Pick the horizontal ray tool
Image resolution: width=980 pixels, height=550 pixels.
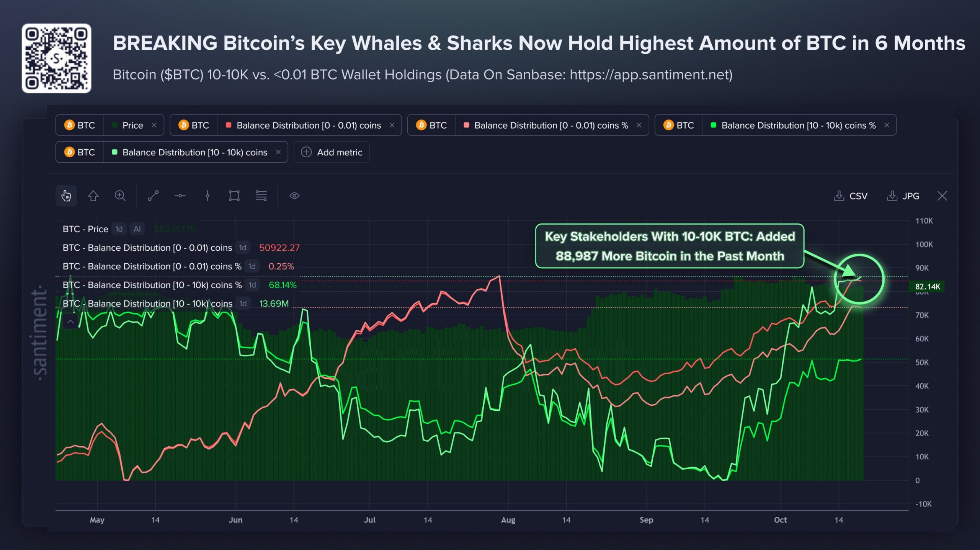(x=180, y=196)
